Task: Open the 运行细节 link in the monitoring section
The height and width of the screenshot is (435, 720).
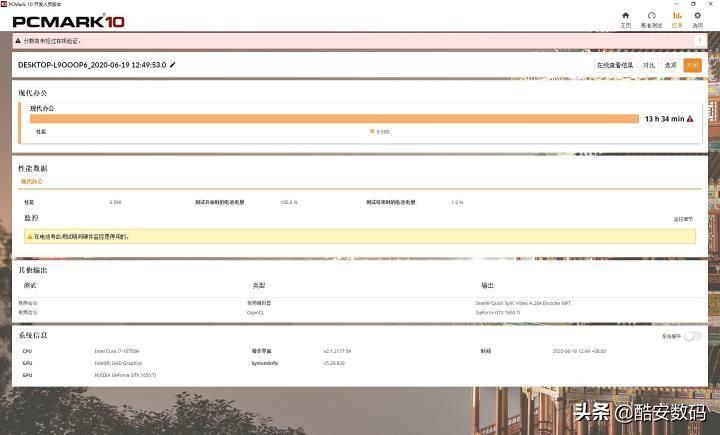Action: coord(683,219)
